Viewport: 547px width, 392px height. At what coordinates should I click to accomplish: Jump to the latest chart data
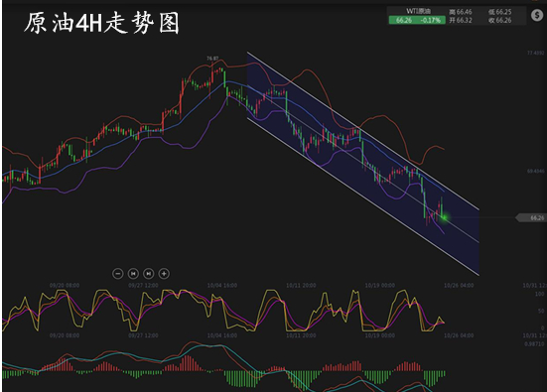(x=149, y=274)
